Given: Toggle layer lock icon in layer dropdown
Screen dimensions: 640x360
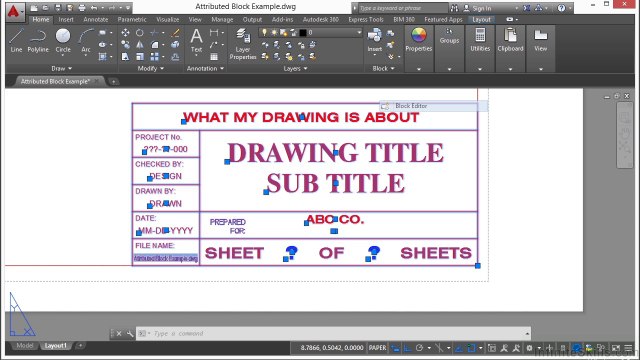Looking at the screenshot, I should (293, 32).
